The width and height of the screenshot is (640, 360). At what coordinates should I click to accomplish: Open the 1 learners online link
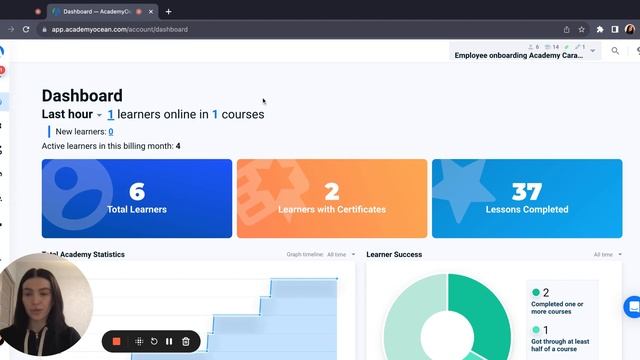coord(111,115)
